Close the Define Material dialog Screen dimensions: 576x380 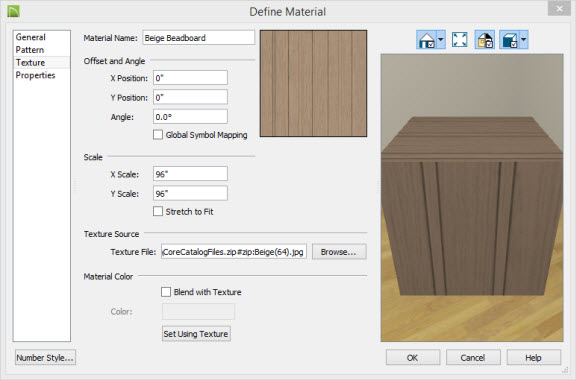click(x=559, y=8)
